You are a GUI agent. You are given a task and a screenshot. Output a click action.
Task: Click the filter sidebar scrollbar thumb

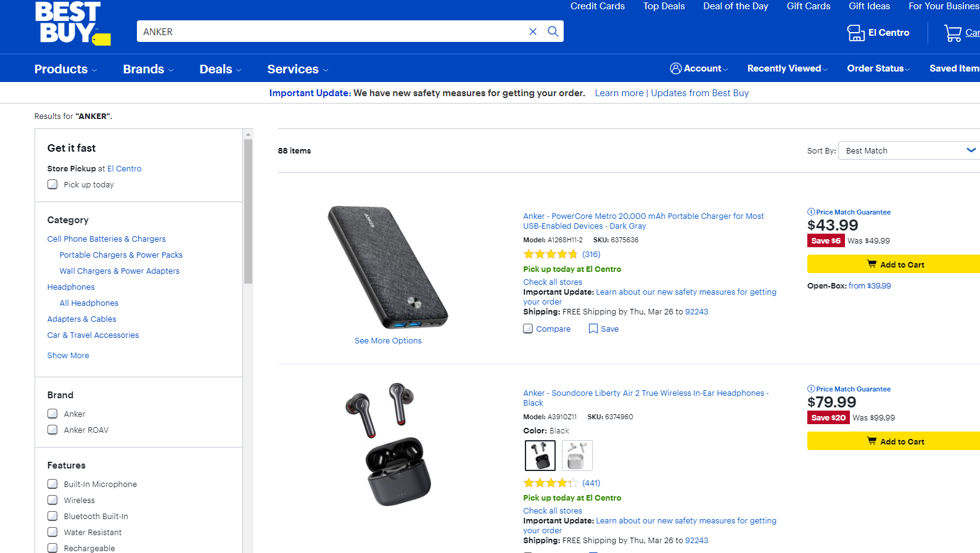click(248, 211)
